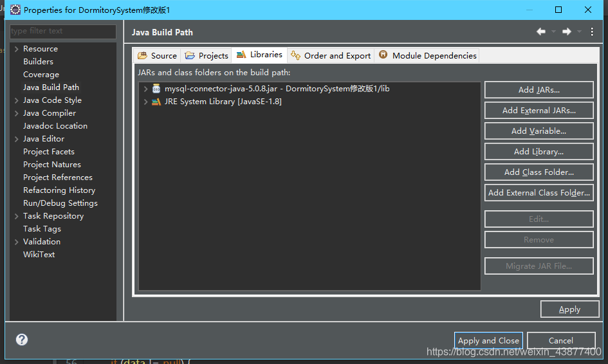
Task: Click the back navigation arrow icon
Action: (541, 32)
